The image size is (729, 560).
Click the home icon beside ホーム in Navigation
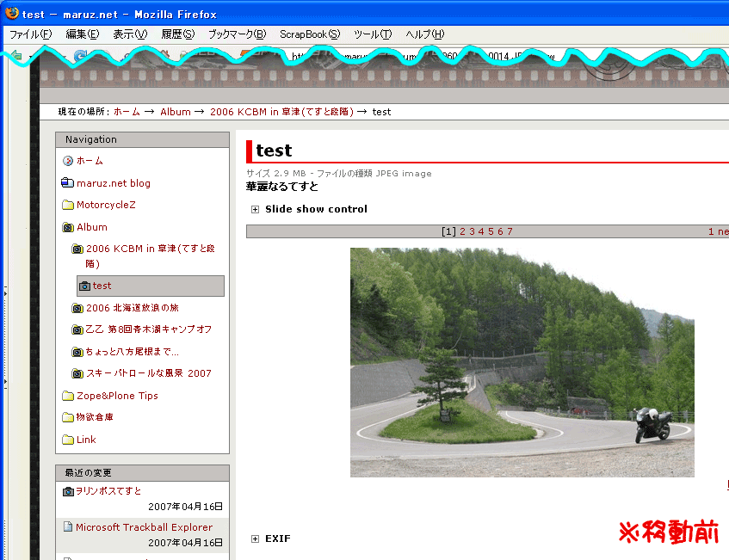[68, 161]
